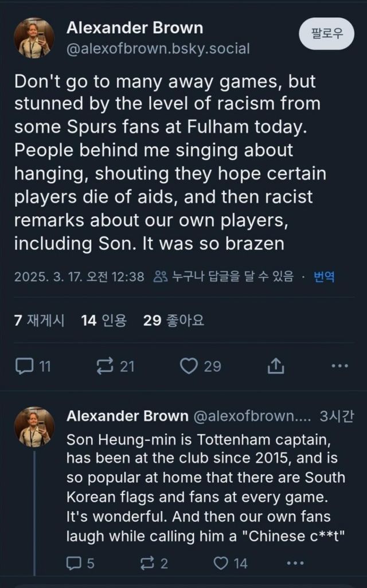This screenshot has height=588, width=367.
Task: Open the reply author's avatar thumbnail
Action: (x=34, y=427)
